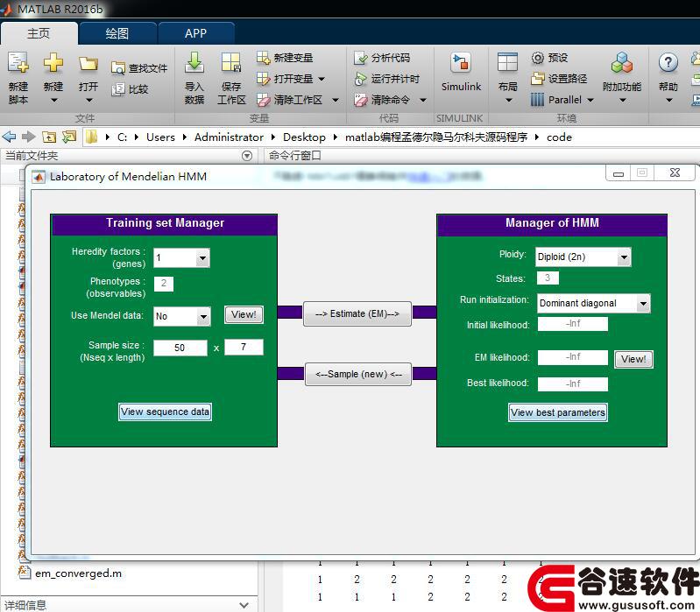Click the sequence length field showing 7
The image size is (700, 612).
244,347
